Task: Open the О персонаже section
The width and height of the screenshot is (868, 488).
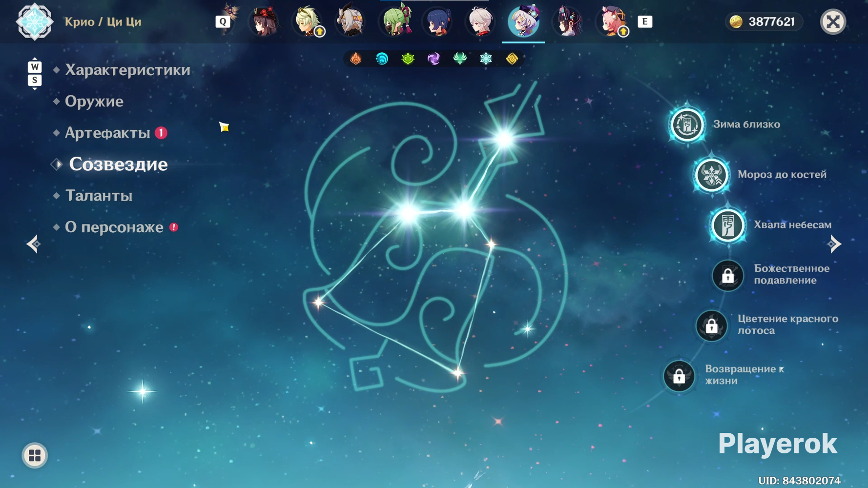Action: pos(114,227)
